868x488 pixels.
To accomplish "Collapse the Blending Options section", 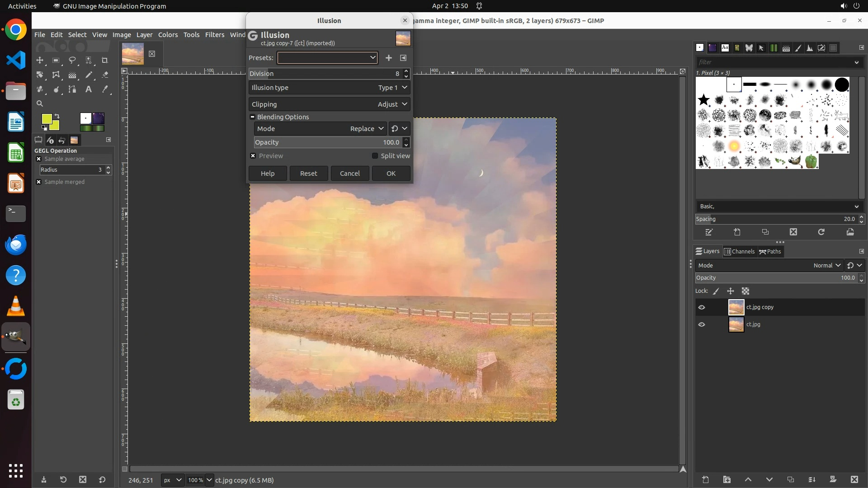I will coord(253,117).
